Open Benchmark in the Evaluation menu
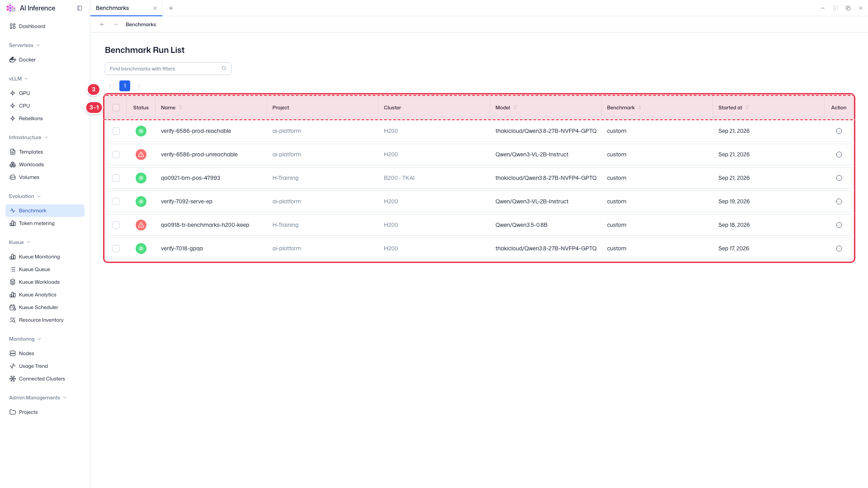The width and height of the screenshot is (868, 488). [45, 211]
